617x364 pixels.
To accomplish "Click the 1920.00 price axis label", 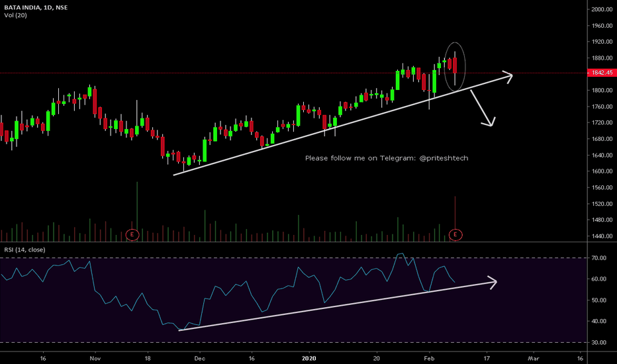I will 602,42.
